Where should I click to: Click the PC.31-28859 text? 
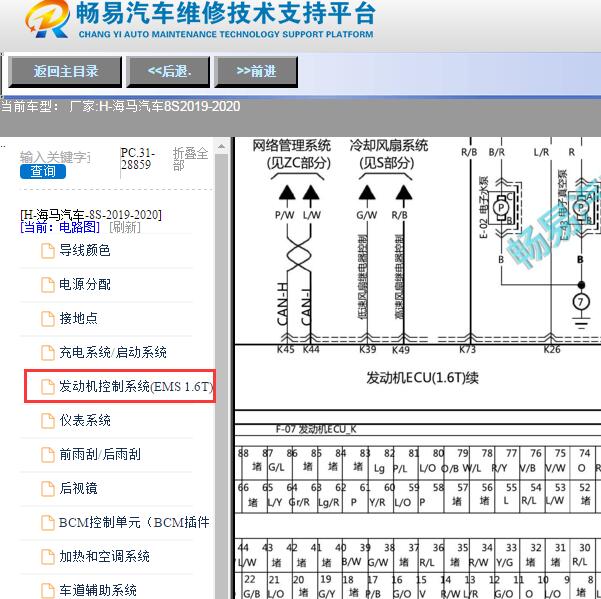pyautogui.click(x=138, y=159)
